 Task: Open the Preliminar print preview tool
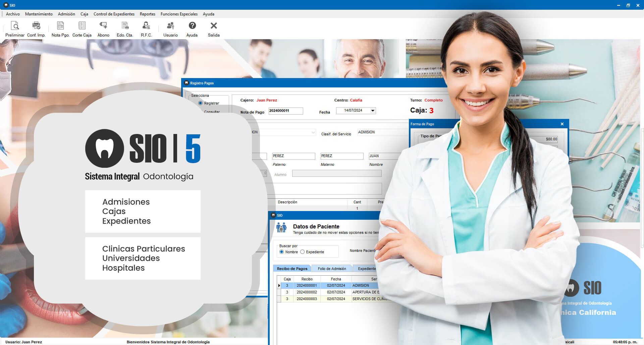coord(15,29)
